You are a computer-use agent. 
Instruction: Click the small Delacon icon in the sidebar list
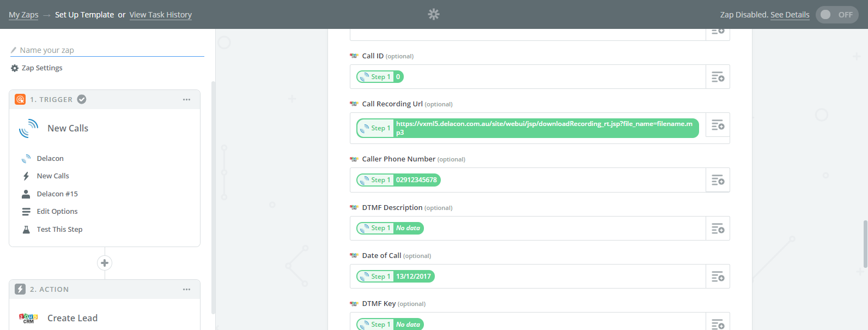pyautogui.click(x=26, y=159)
